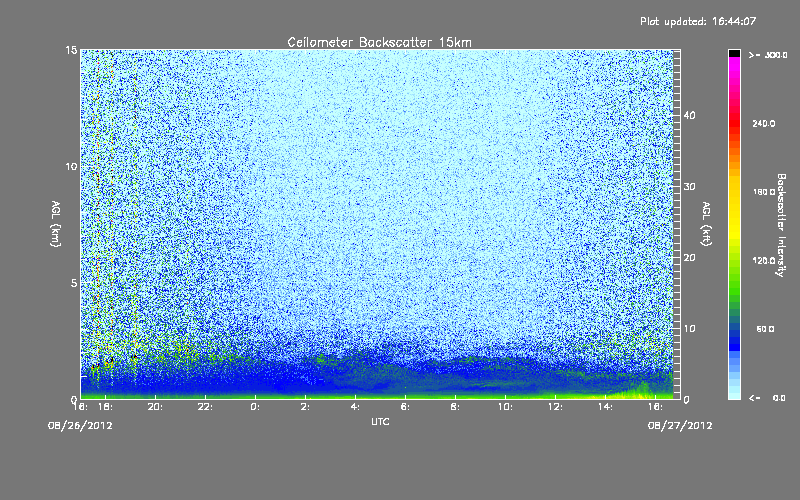Image resolution: width=800 pixels, height=500 pixels.
Task: Click the "Ceilometer Backscatter 15km" plot title
Action: point(380,42)
